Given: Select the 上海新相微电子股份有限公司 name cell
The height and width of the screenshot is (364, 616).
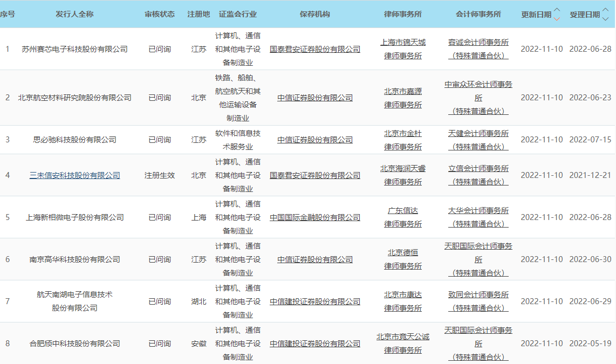Looking at the screenshot, I should pyautogui.click(x=74, y=217).
